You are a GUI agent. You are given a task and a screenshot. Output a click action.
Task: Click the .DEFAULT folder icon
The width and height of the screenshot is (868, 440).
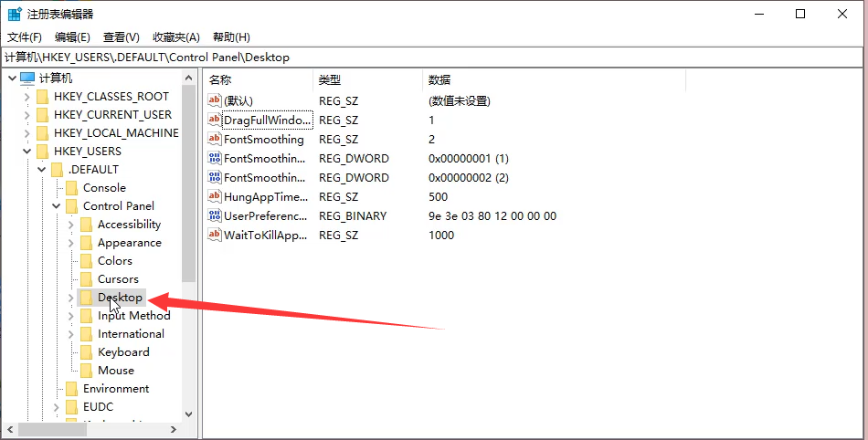click(x=57, y=170)
